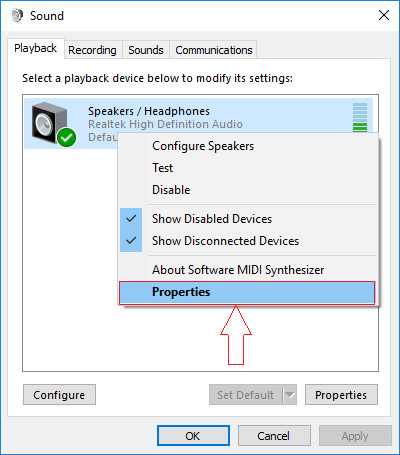Confirm with the OK button
The image size is (400, 455).
click(x=193, y=436)
